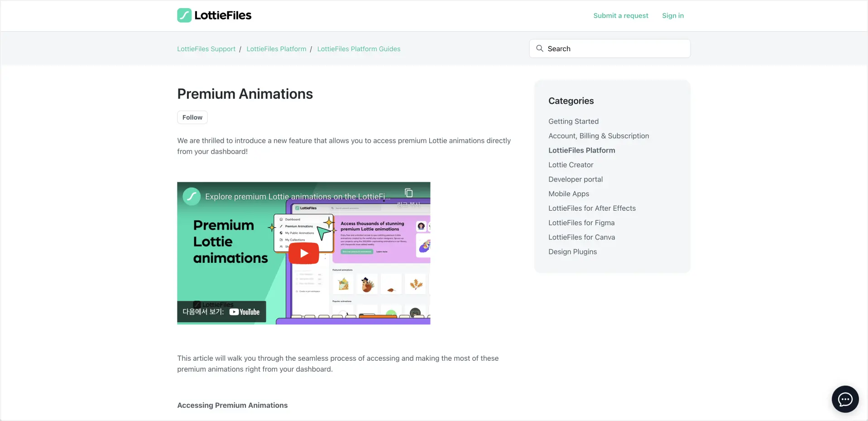Click the Categories sidebar heading
The image size is (868, 421).
tap(571, 101)
